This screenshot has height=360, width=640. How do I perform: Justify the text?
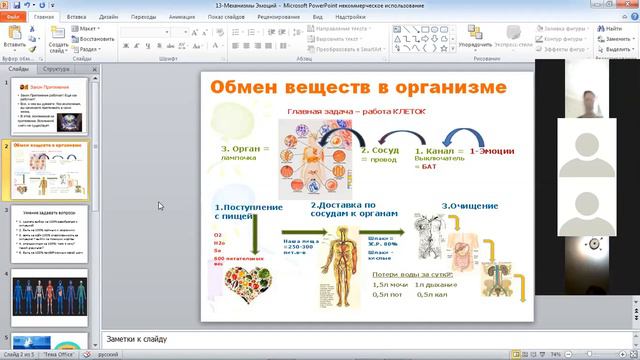click(268, 46)
